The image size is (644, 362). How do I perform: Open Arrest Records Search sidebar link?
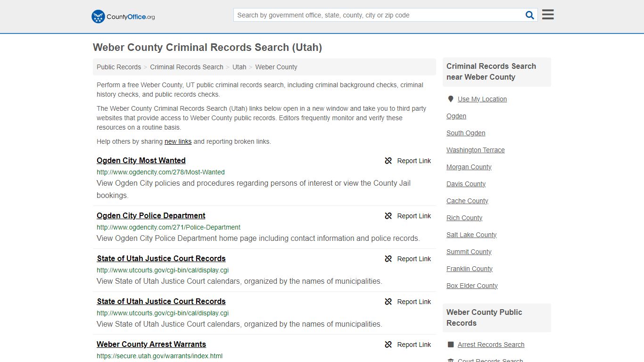[x=491, y=345]
